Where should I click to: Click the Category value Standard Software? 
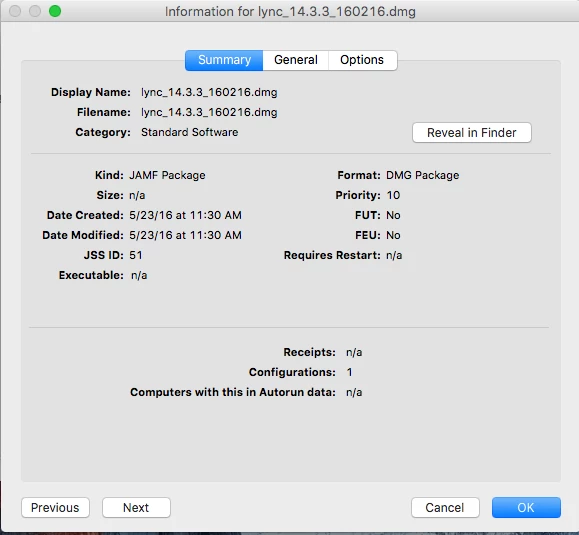[x=189, y=132]
